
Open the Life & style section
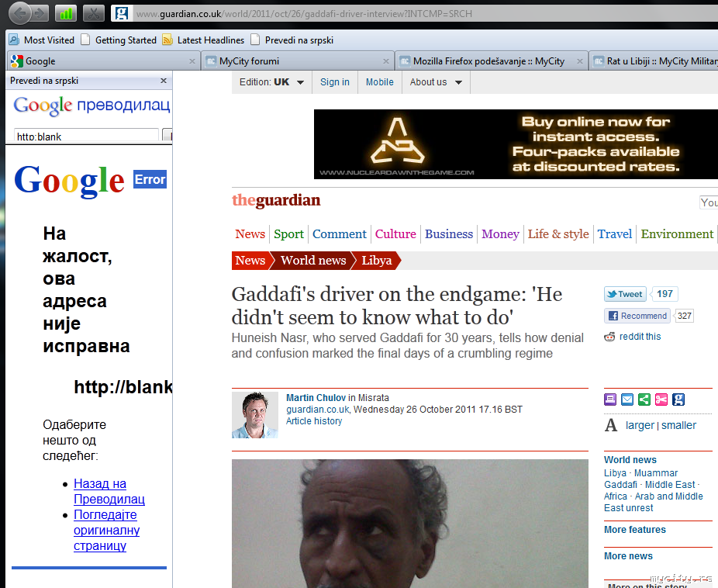(x=558, y=234)
